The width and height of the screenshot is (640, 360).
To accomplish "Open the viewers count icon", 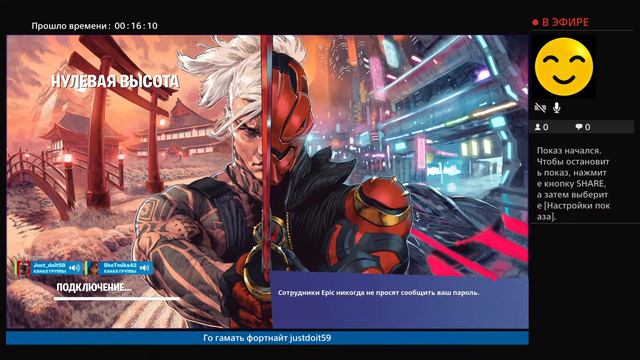I will click(x=538, y=127).
